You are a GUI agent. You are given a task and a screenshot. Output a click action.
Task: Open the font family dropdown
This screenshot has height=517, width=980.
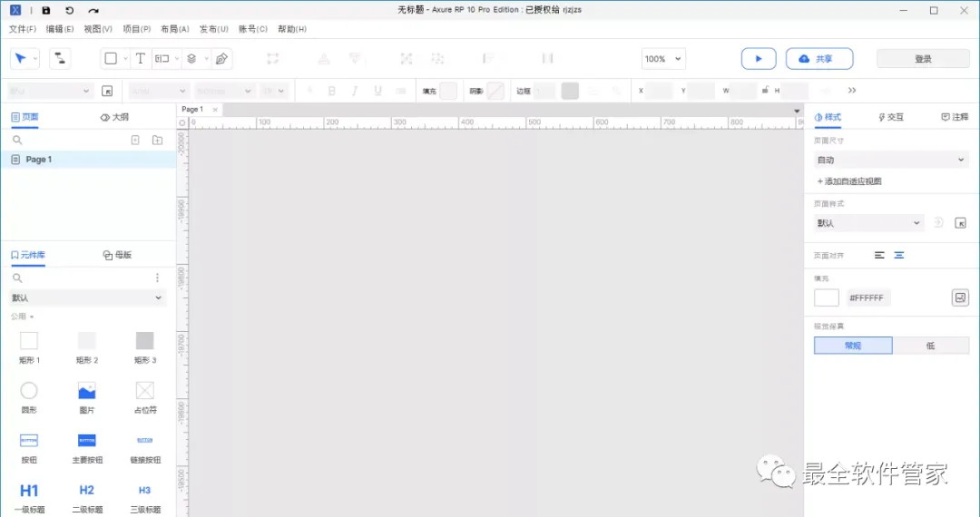158,92
